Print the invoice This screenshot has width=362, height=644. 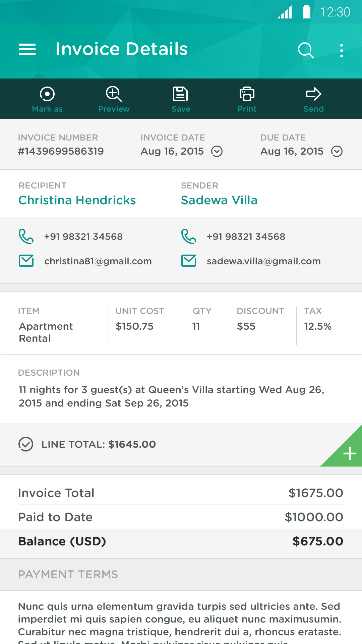(247, 100)
